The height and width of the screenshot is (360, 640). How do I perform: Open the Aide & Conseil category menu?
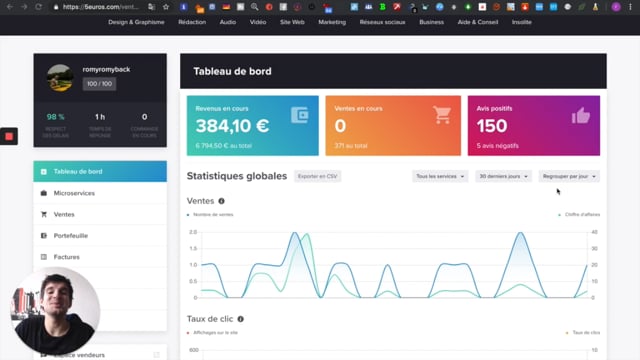pyautogui.click(x=478, y=22)
